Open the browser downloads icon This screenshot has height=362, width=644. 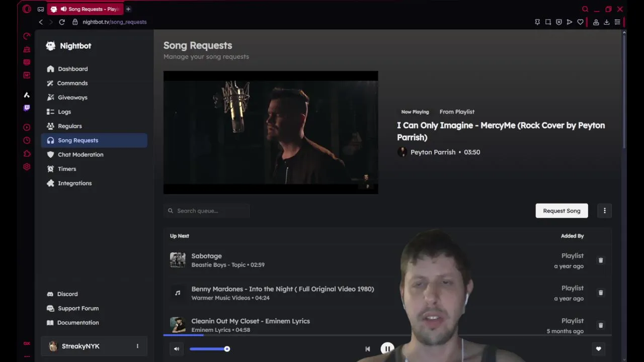(607, 22)
